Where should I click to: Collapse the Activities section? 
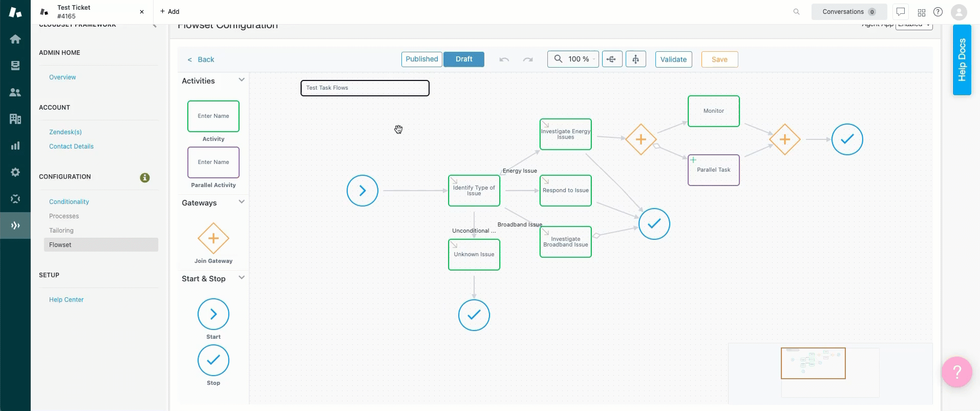pos(242,80)
